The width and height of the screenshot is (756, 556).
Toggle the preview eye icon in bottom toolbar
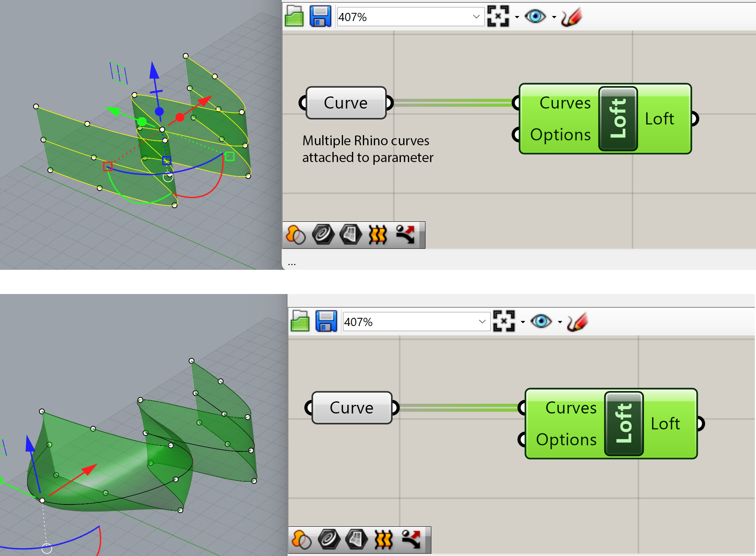click(x=541, y=321)
